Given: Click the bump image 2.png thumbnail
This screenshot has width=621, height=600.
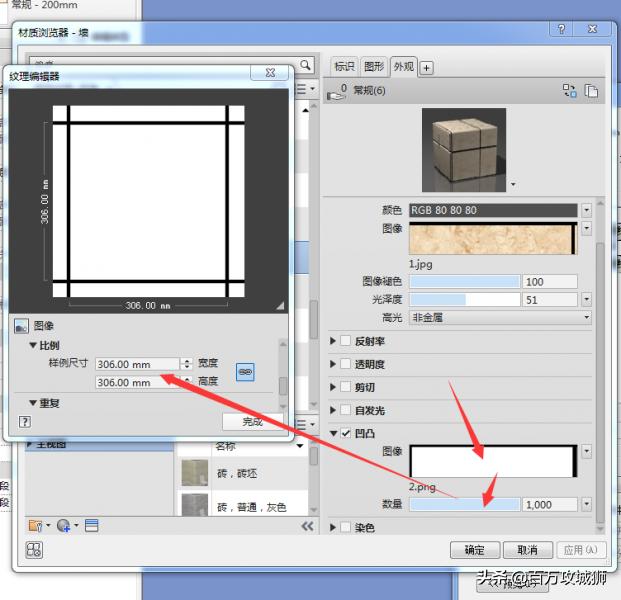Looking at the screenshot, I should tap(493, 461).
